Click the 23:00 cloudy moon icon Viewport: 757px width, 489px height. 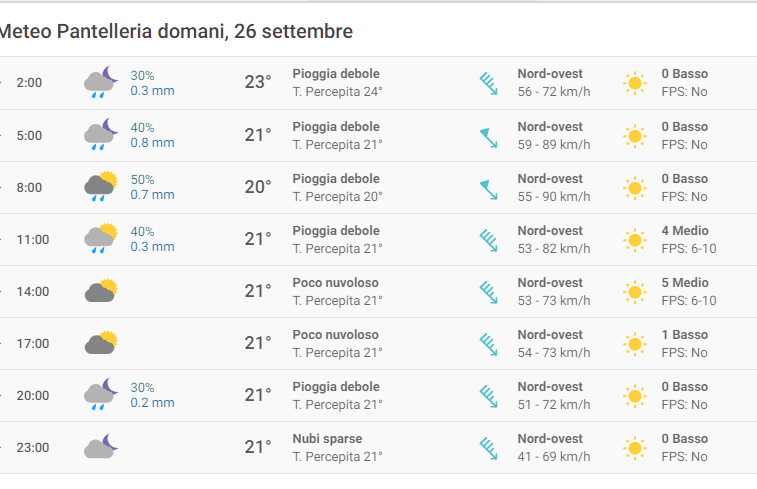coord(101,446)
